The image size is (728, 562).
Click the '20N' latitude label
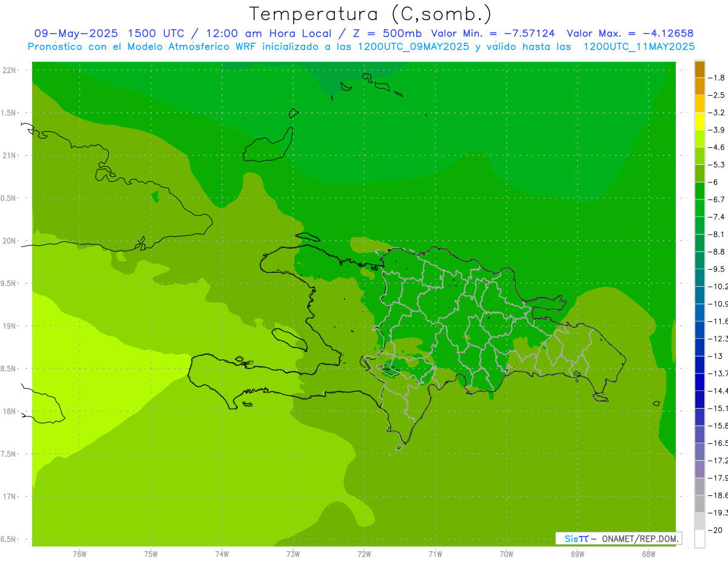9,241
